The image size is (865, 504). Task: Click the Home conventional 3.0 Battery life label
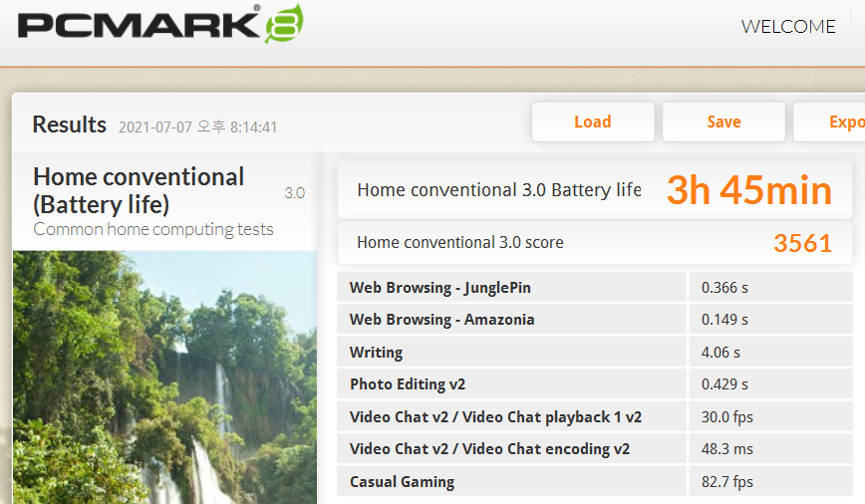click(499, 190)
